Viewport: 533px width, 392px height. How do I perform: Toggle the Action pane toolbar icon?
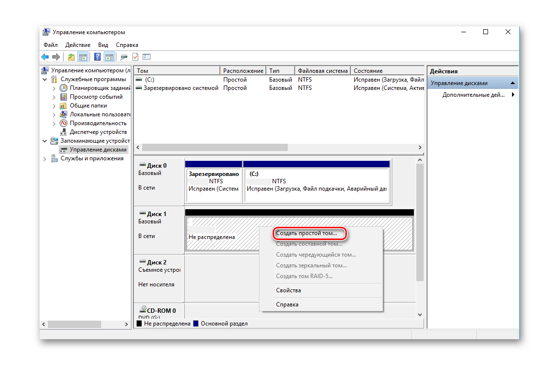(109, 57)
